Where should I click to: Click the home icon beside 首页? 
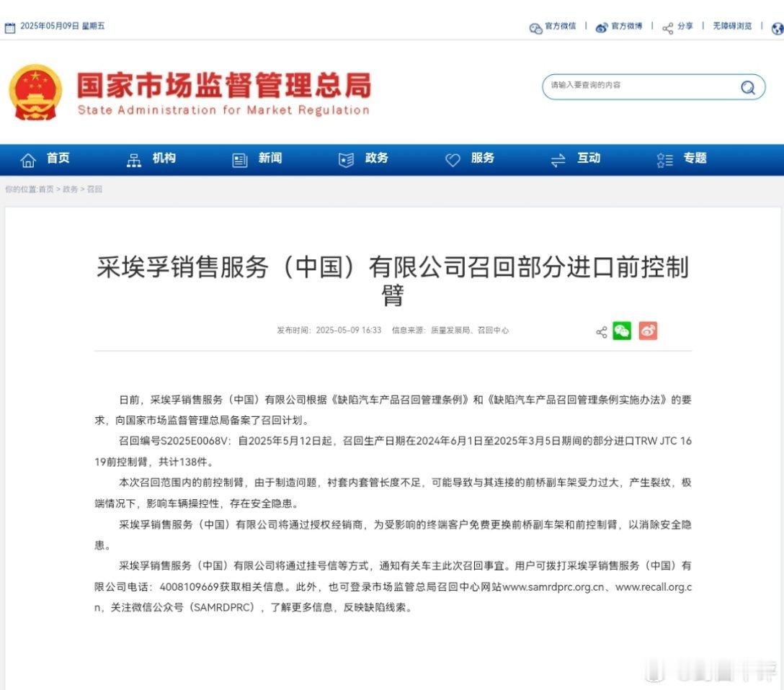coord(28,160)
